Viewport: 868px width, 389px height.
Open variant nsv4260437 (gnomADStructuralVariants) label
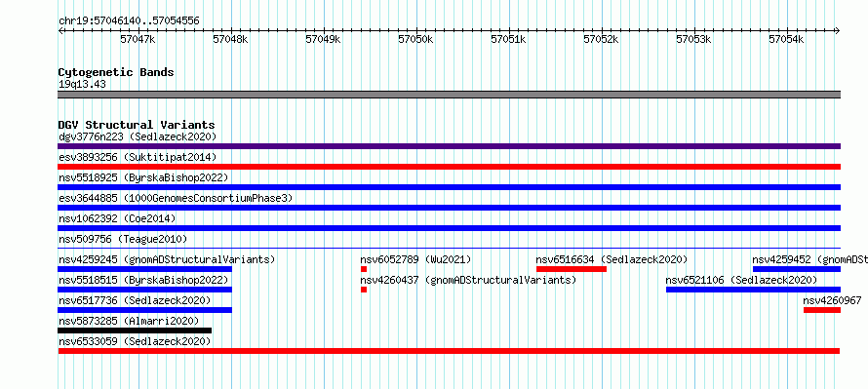point(468,280)
